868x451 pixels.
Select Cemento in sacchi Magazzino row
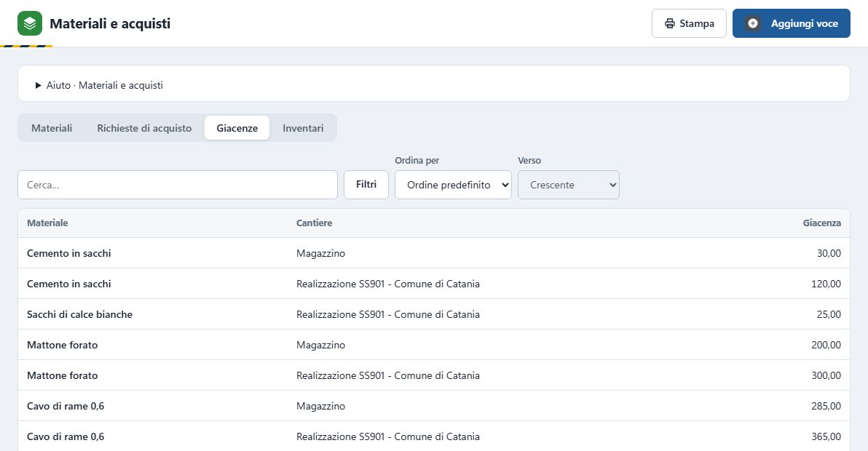pyautogui.click(x=434, y=253)
